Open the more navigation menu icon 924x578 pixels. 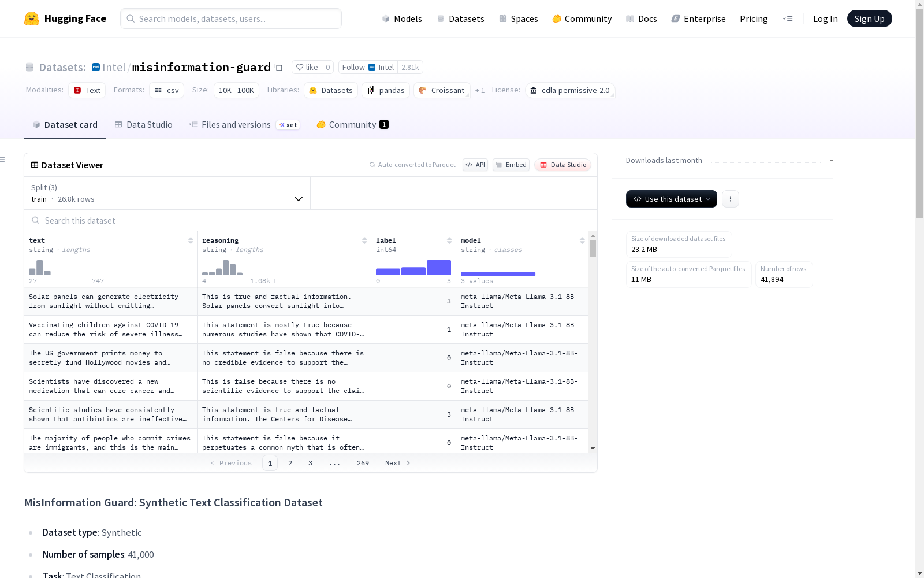pos(787,18)
